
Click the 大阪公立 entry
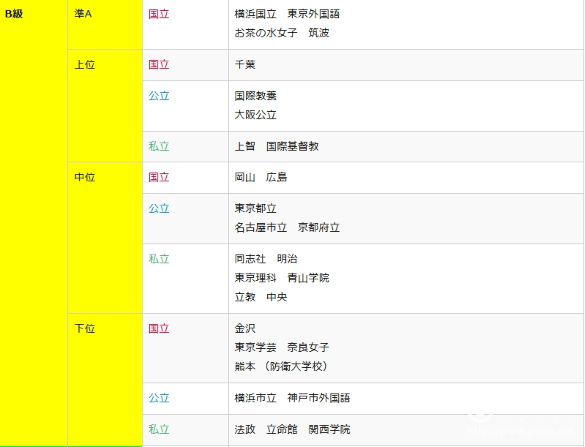coord(256,115)
